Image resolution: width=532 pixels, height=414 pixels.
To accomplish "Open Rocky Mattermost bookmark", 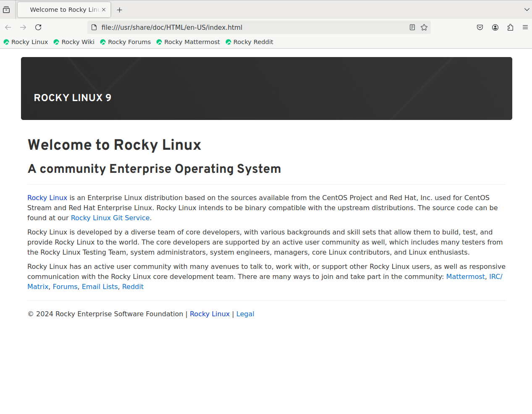I will point(188,42).
